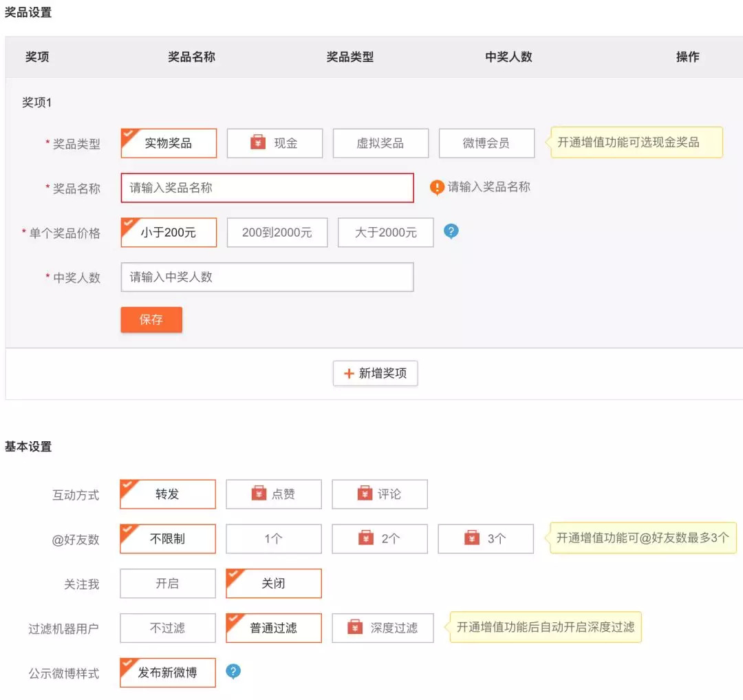Turn 关注我 off with 关闭
The width and height of the screenshot is (743, 700).
pos(274,583)
